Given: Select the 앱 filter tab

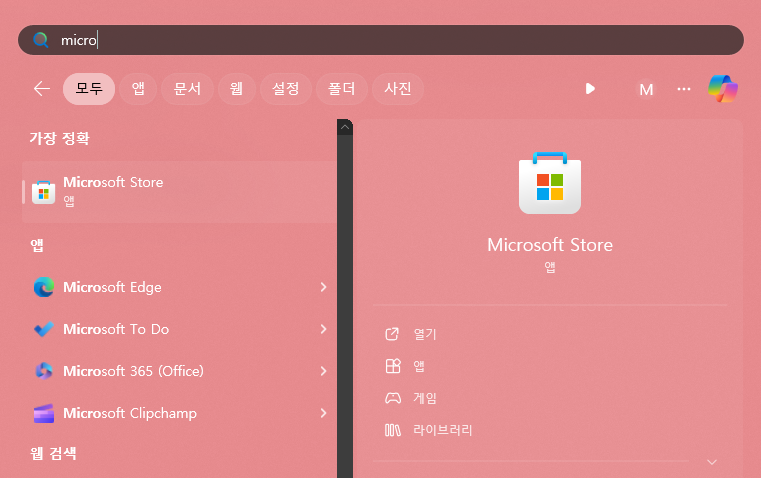Looking at the screenshot, I should pos(138,89).
